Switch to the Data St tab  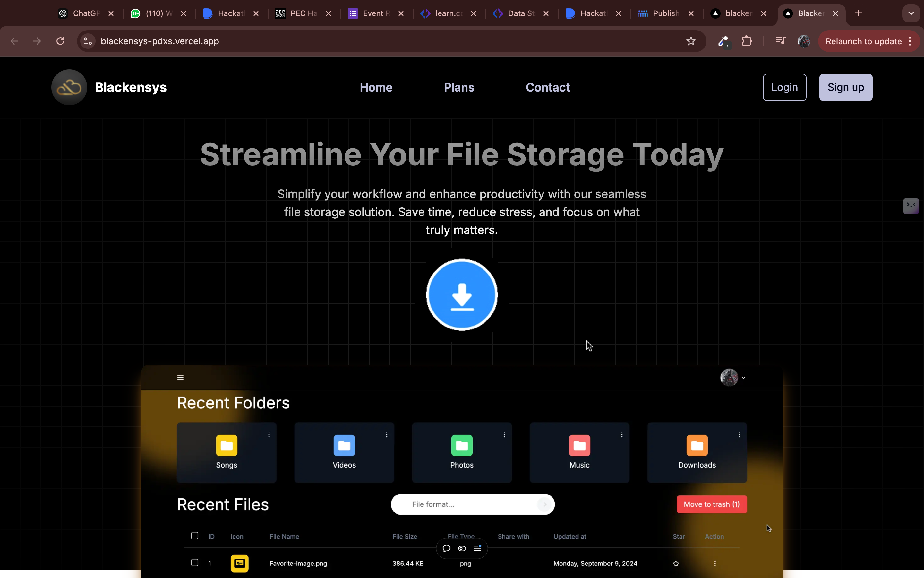coord(521,13)
